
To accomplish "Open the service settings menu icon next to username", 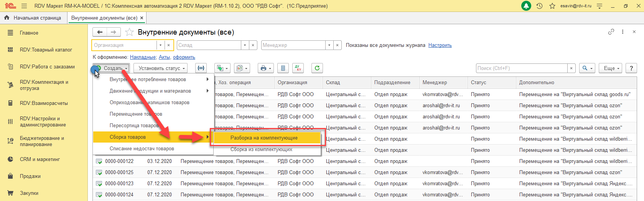I will pyautogui.click(x=600, y=6).
